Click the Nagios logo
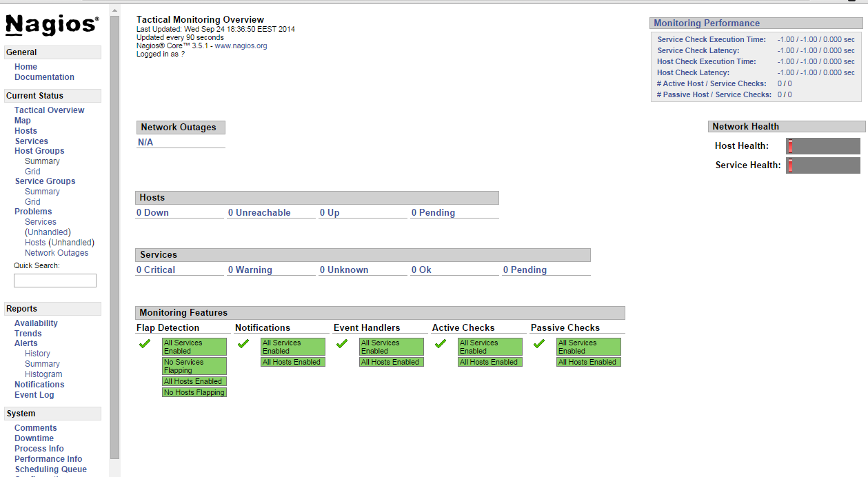 coord(52,25)
